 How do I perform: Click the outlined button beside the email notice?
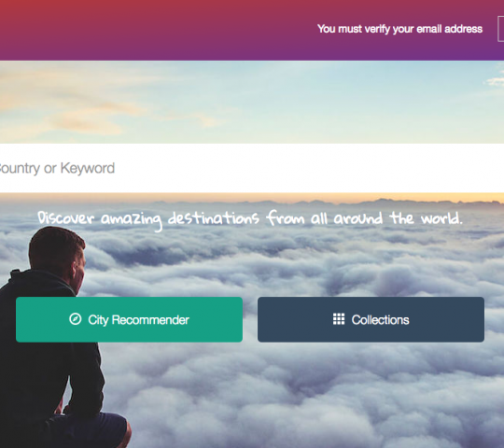click(x=501, y=29)
